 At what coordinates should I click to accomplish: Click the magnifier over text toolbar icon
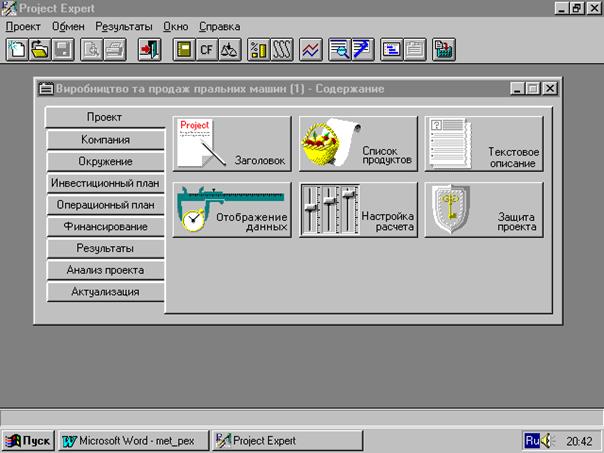point(339,50)
